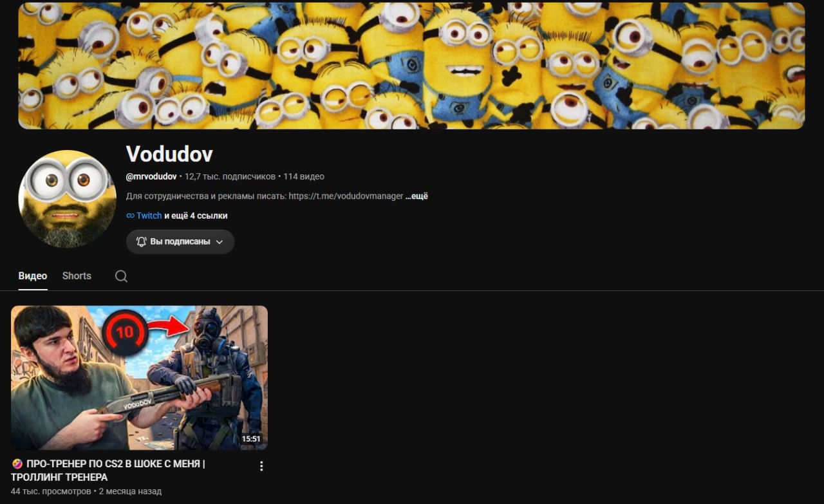Expand the subscription options chevron
This screenshot has height=504, width=824.
(219, 242)
